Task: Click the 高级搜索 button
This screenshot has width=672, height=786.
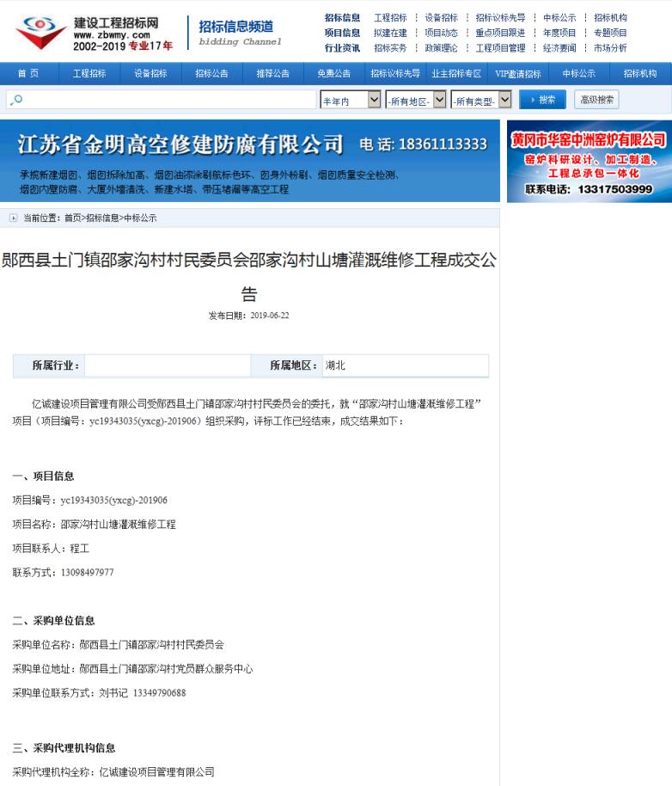Action: tap(596, 100)
